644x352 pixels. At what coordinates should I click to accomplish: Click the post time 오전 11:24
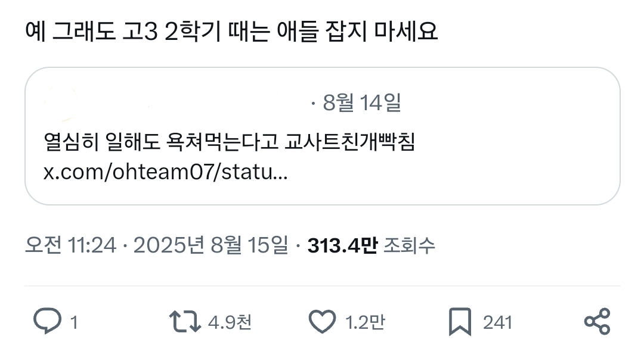click(70, 245)
